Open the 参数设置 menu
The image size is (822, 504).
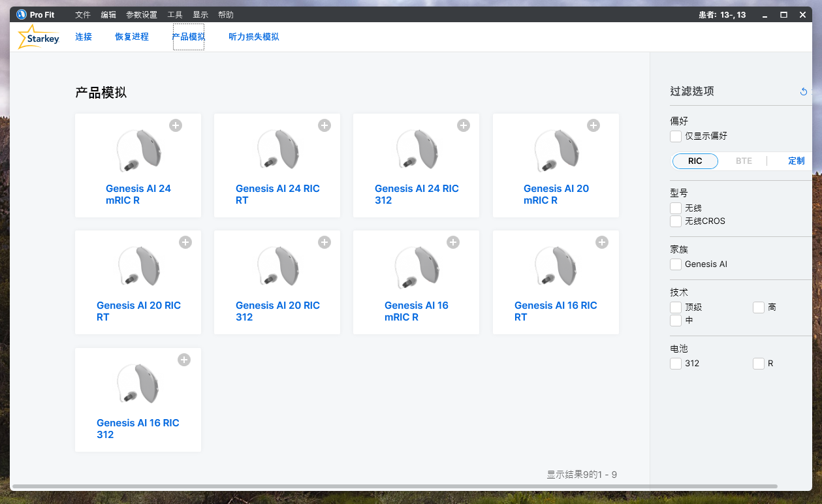click(142, 14)
